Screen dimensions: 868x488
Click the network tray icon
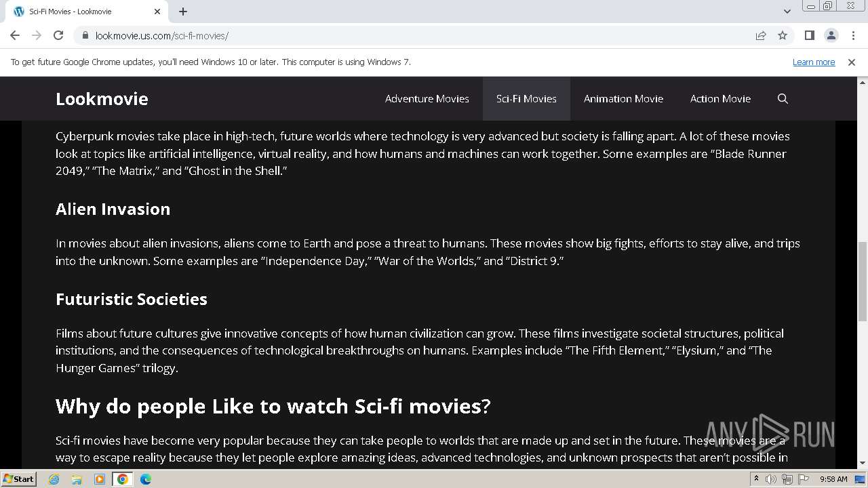click(x=787, y=479)
